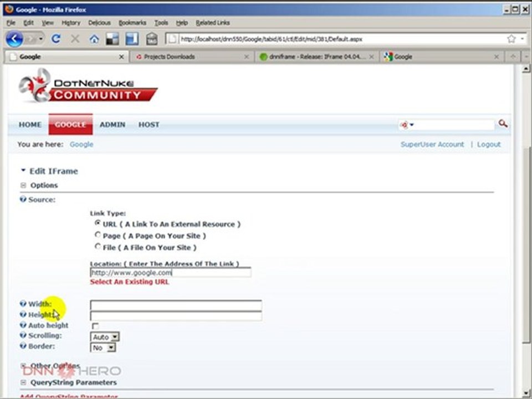Screen dimensions: 532x399
Task: Click the Auto height help icon
Action: (23, 325)
